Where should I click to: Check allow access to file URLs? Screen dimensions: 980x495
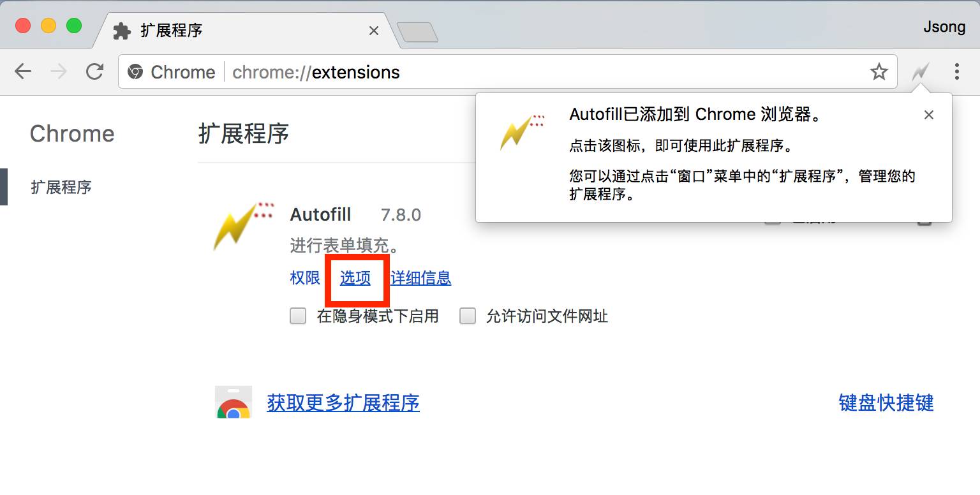468,316
